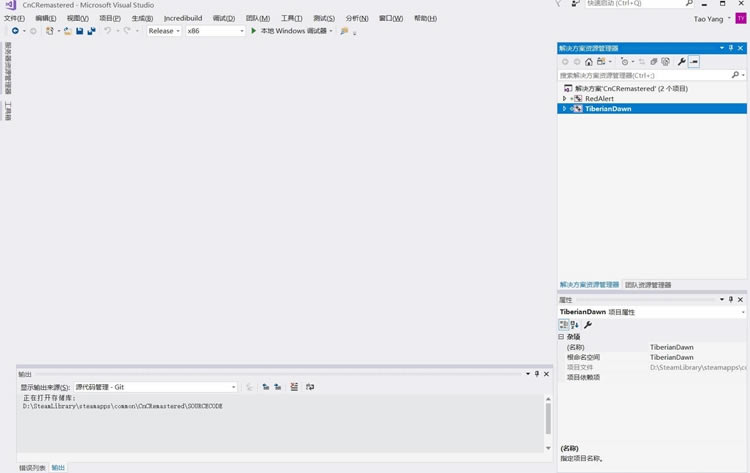
Task: Expand the RedAlert project node
Action: 564,99
